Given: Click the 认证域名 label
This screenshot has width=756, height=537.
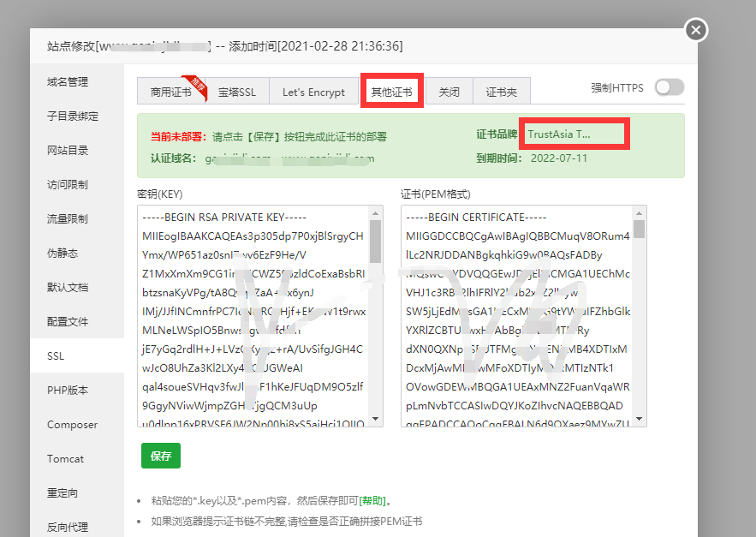Looking at the screenshot, I should pos(173,158).
